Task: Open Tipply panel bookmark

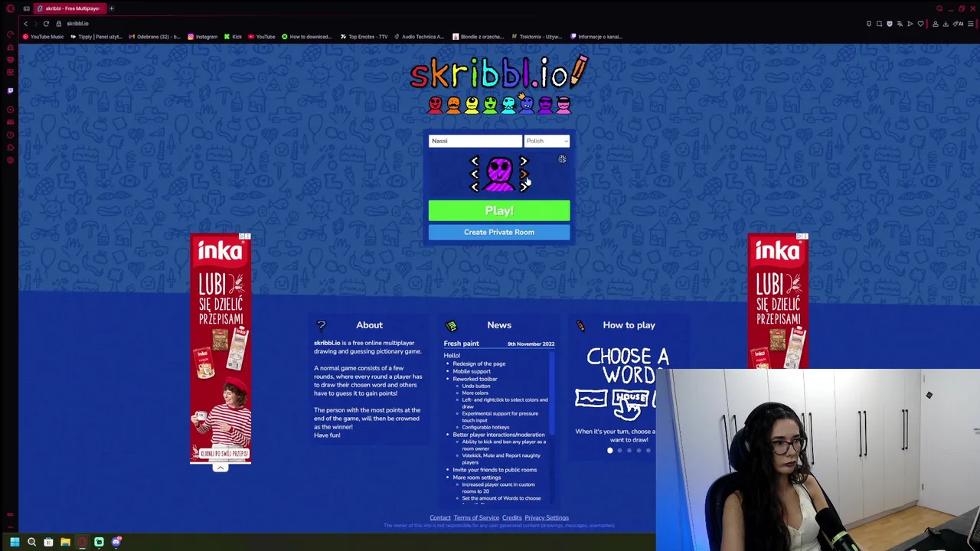Action: coord(96,37)
